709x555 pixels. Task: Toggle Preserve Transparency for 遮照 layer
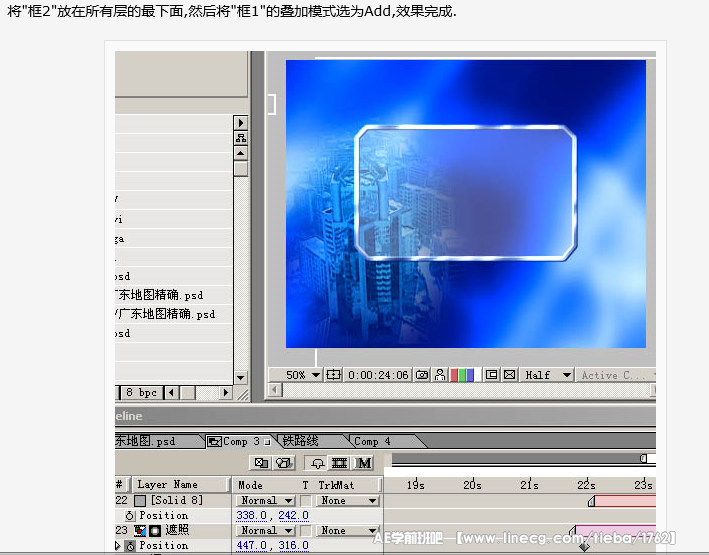coord(306,531)
